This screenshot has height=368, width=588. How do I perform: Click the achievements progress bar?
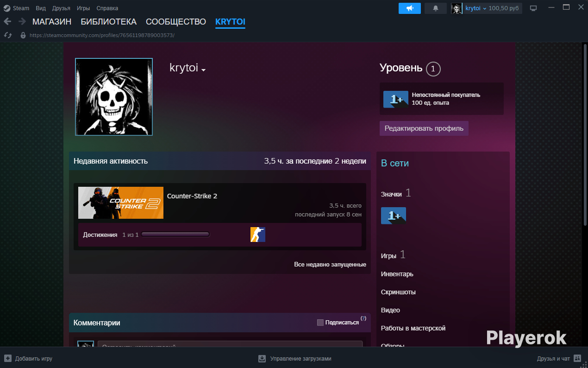(175, 235)
